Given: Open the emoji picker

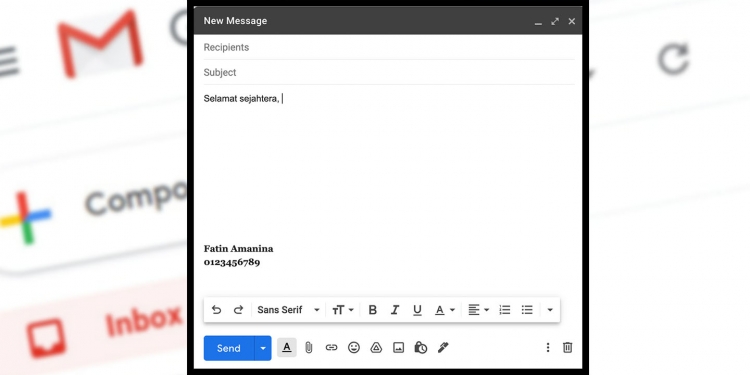Looking at the screenshot, I should (354, 348).
